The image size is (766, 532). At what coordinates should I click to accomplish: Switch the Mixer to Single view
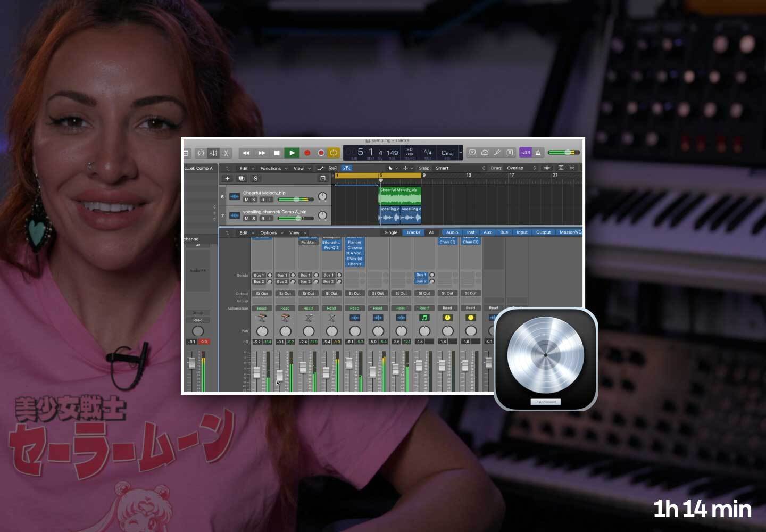[x=391, y=232]
